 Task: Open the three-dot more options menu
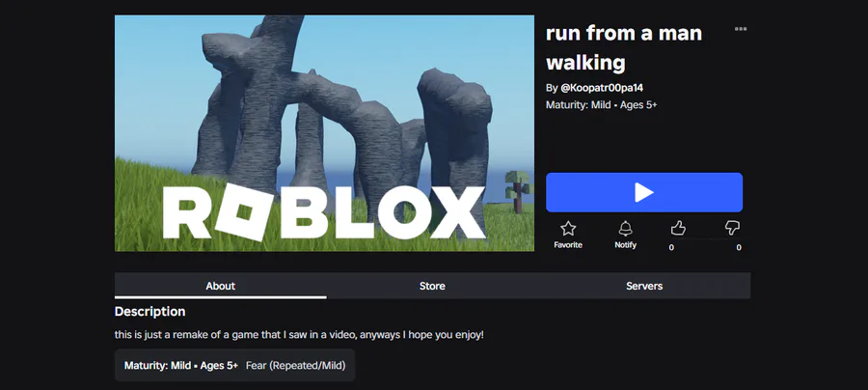740,29
